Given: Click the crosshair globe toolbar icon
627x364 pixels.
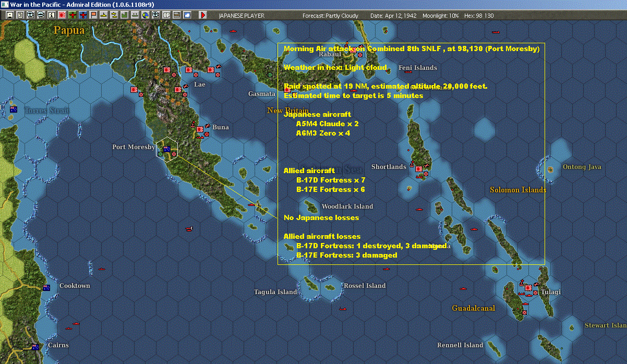Looking at the screenshot, I should point(156,15).
